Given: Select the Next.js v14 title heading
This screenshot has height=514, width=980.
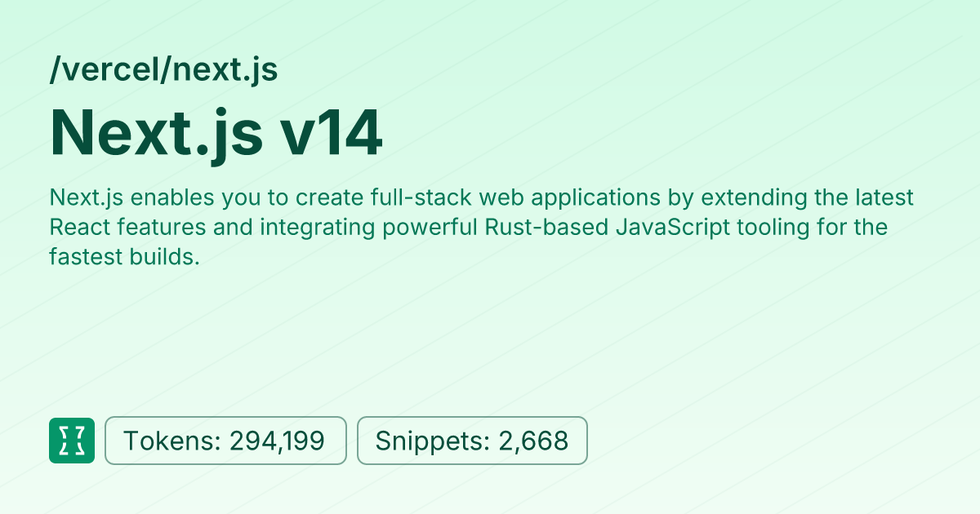Looking at the screenshot, I should point(216,133).
